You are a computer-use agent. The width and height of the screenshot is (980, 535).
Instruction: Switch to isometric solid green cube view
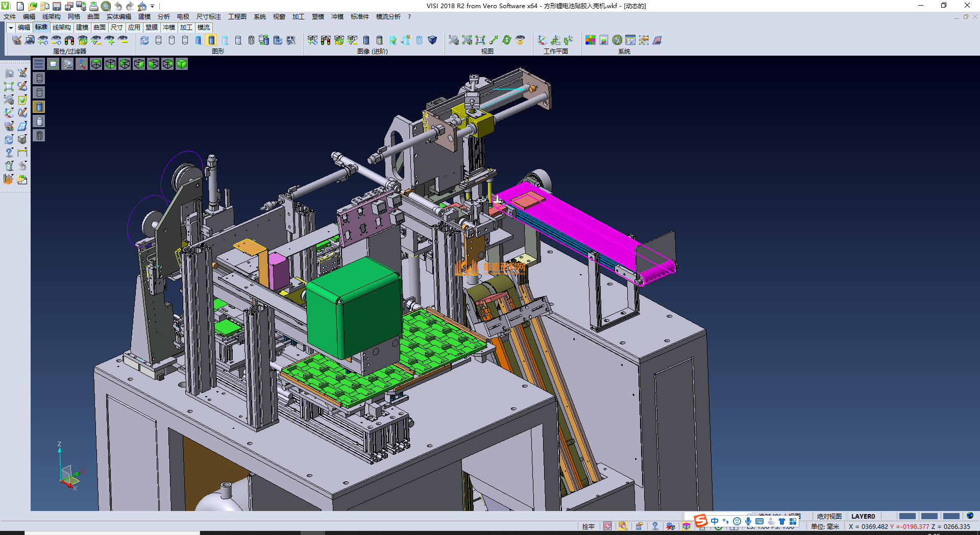point(182,64)
